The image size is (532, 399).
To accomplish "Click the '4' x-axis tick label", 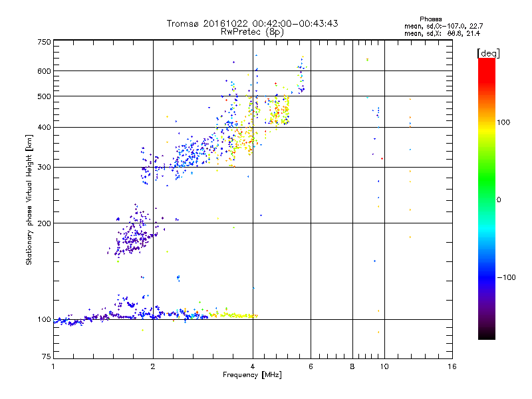I will click(253, 366).
